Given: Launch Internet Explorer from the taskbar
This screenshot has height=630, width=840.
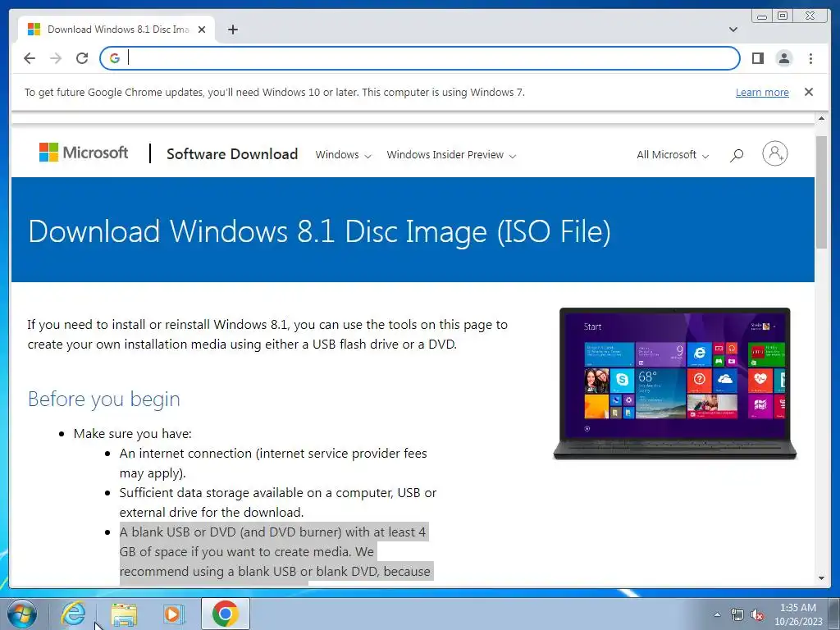Looking at the screenshot, I should tap(73, 614).
